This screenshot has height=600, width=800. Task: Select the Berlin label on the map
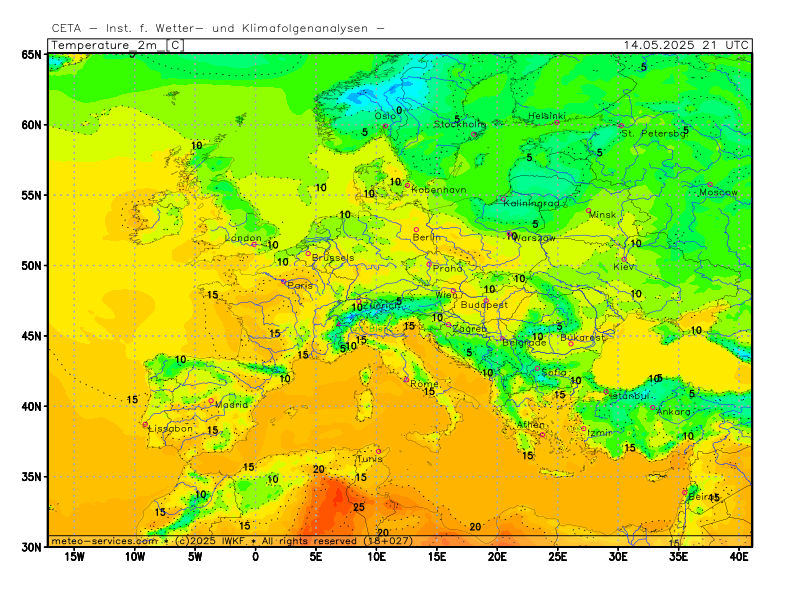tap(427, 237)
